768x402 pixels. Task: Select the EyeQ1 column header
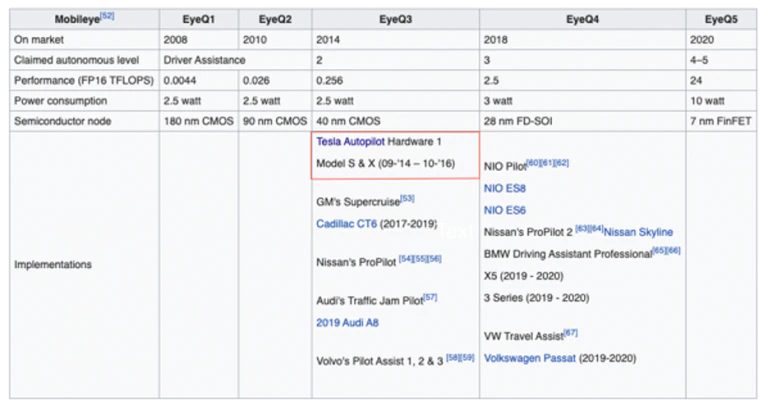(x=198, y=20)
